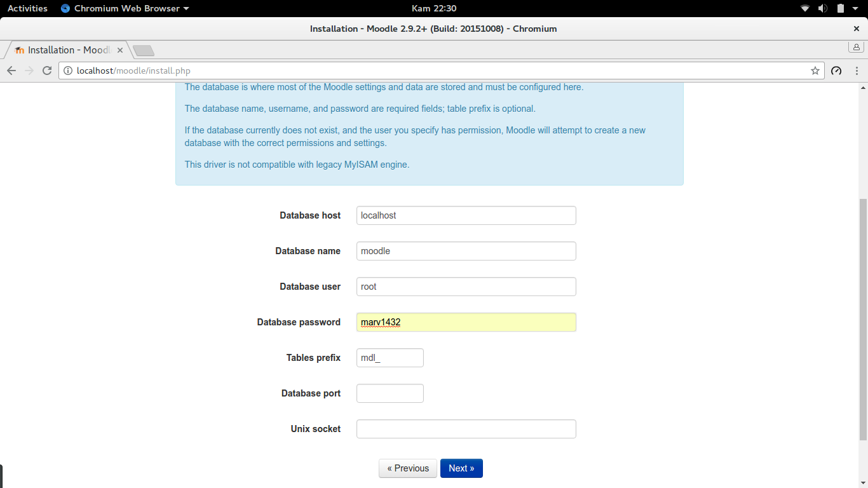Close the Installation - Moodle tab
This screenshot has width=868, height=488.
click(x=120, y=50)
